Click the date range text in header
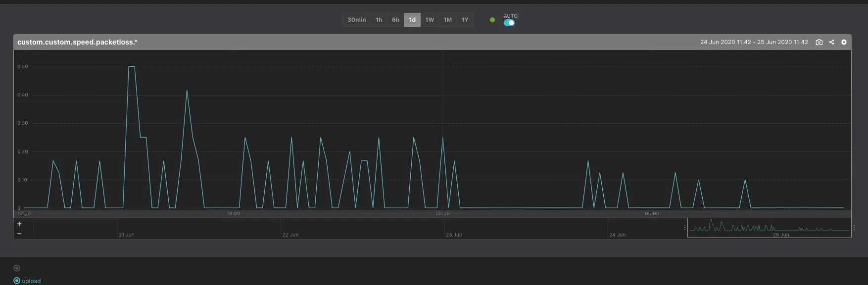The image size is (868, 285). [754, 42]
